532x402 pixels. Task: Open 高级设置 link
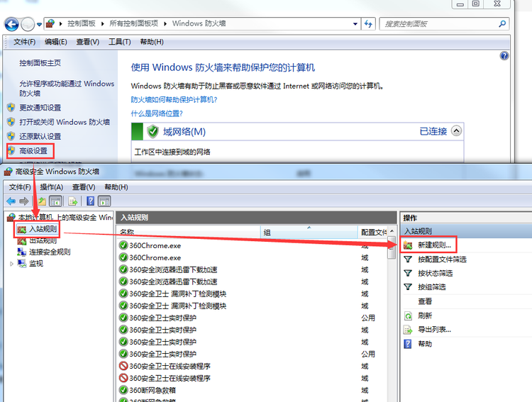point(33,151)
